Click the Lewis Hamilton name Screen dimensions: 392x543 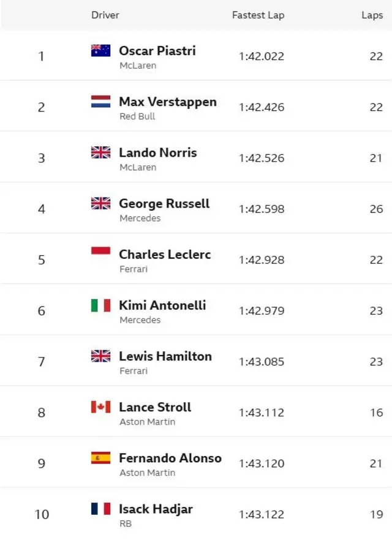[165, 356]
